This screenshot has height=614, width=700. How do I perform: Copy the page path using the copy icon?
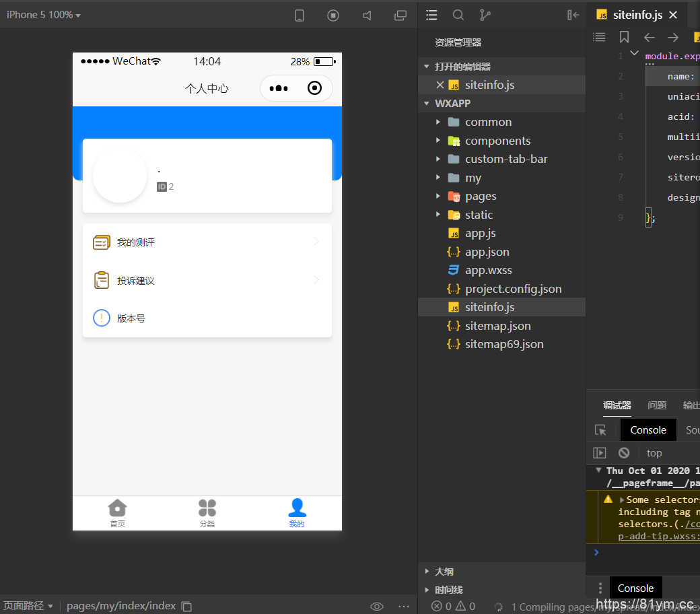tap(186, 606)
